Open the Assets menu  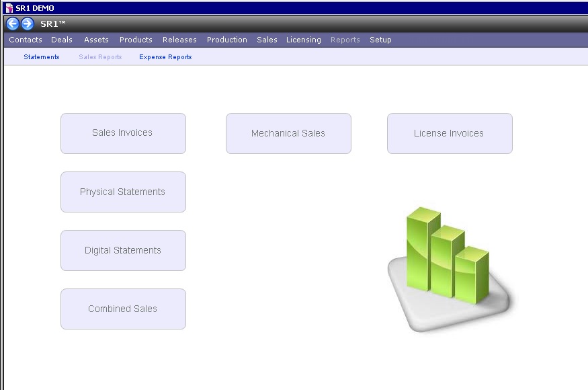tap(96, 40)
